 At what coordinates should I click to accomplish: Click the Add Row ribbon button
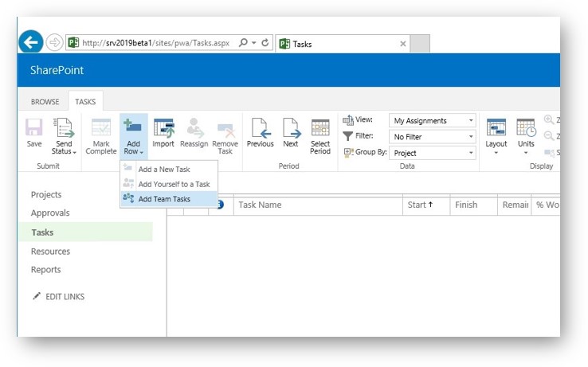(x=134, y=136)
